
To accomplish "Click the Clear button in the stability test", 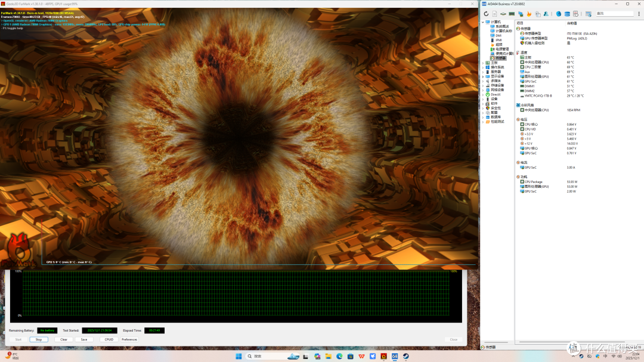I will pyautogui.click(x=64, y=339).
